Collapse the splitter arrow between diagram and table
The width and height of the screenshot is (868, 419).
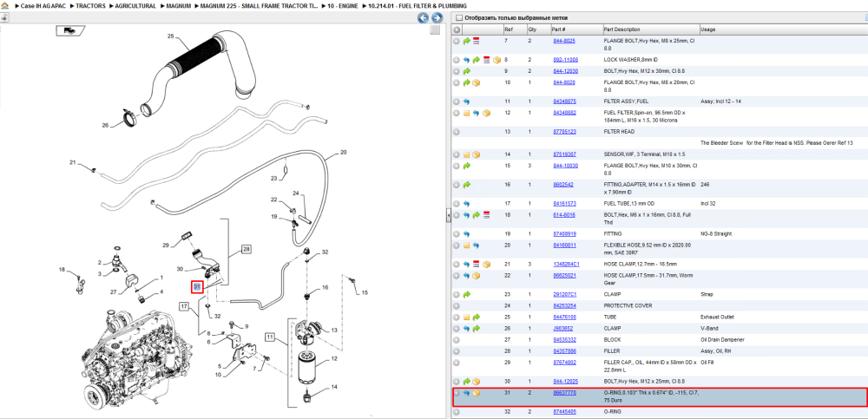(449, 216)
